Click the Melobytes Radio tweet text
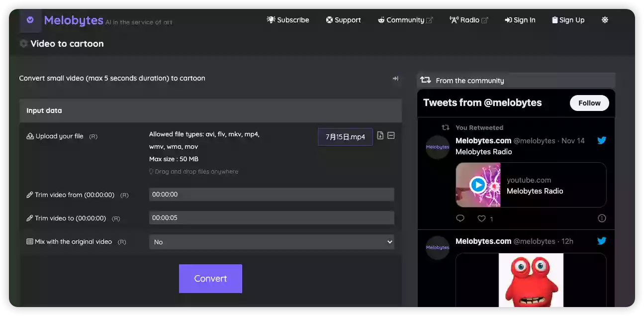The image size is (644, 316). click(x=483, y=152)
